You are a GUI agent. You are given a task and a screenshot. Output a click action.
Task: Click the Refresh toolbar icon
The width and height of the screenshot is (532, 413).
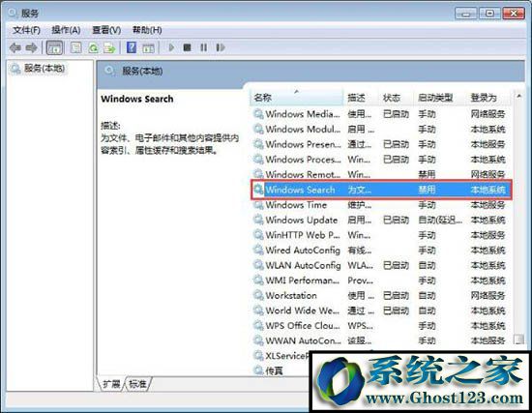coord(93,47)
